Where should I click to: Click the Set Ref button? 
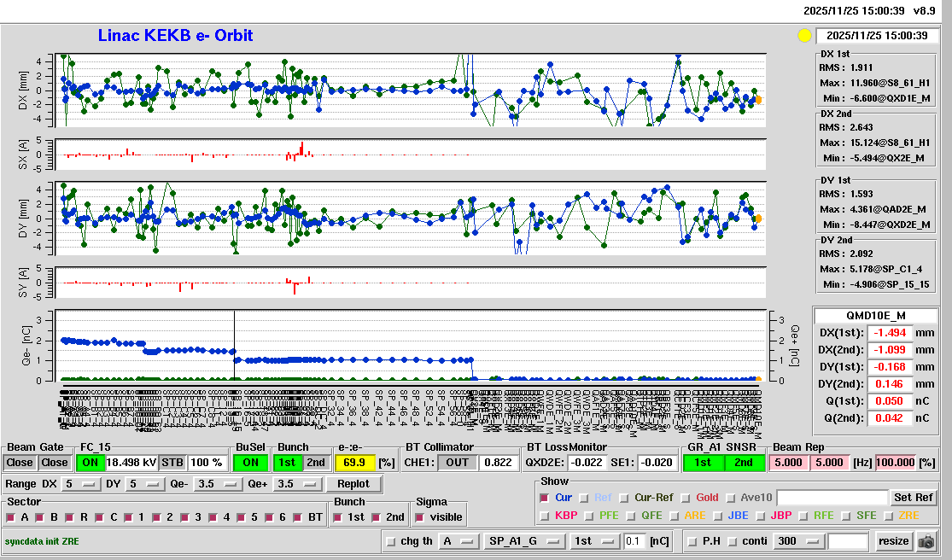(x=913, y=498)
